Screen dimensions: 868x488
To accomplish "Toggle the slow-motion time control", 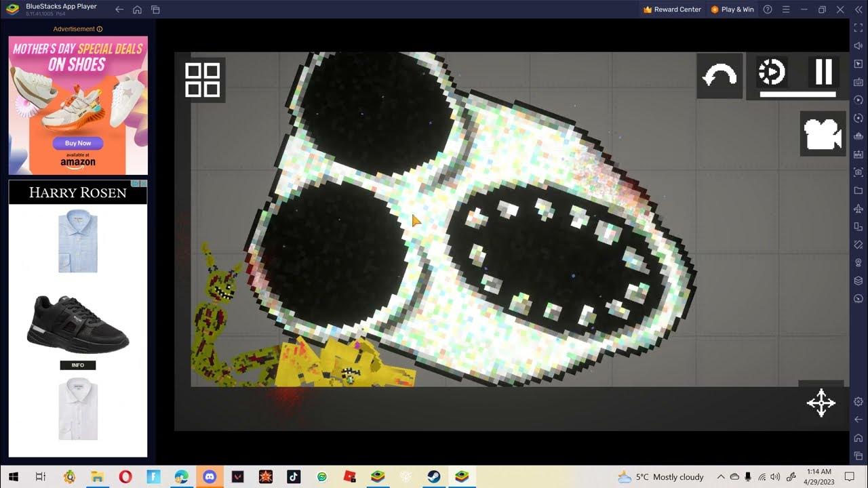I will (x=772, y=72).
